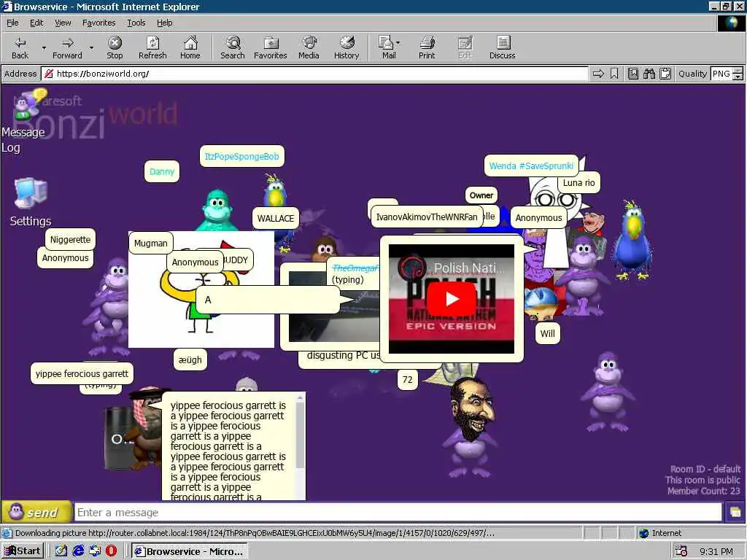Click the IvanovAkimovTheWNRFan name tag

click(x=426, y=217)
